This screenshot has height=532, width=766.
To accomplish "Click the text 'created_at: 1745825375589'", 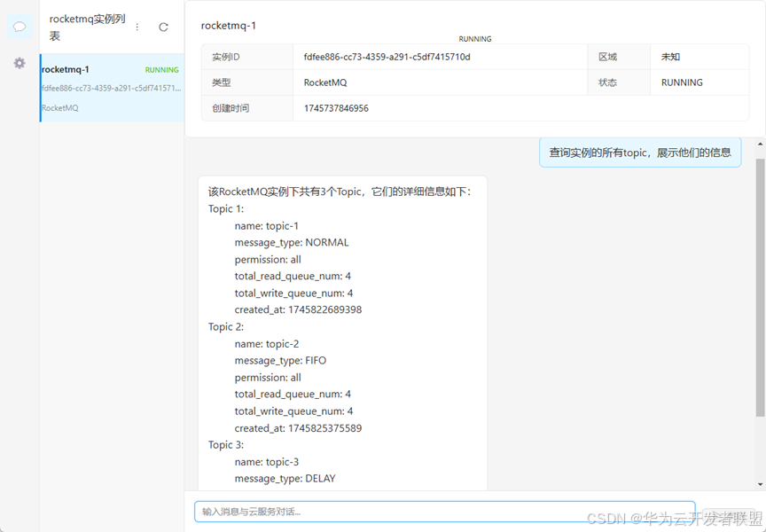I will 298,428.
